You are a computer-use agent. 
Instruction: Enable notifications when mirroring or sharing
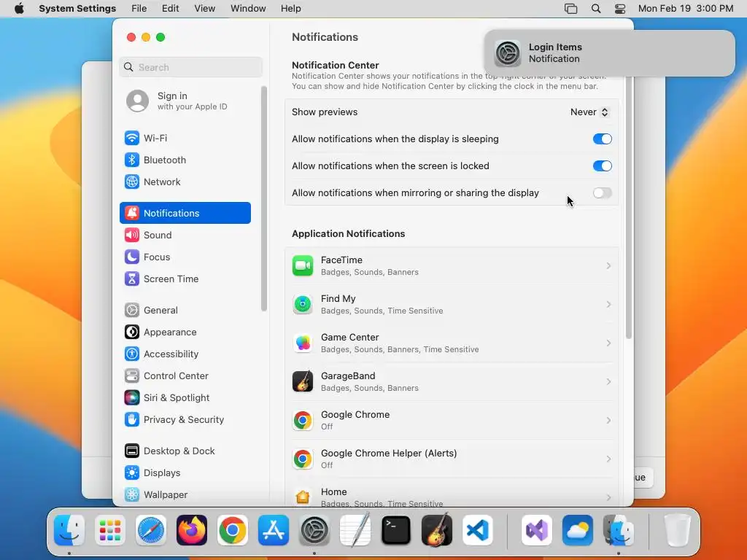point(602,192)
